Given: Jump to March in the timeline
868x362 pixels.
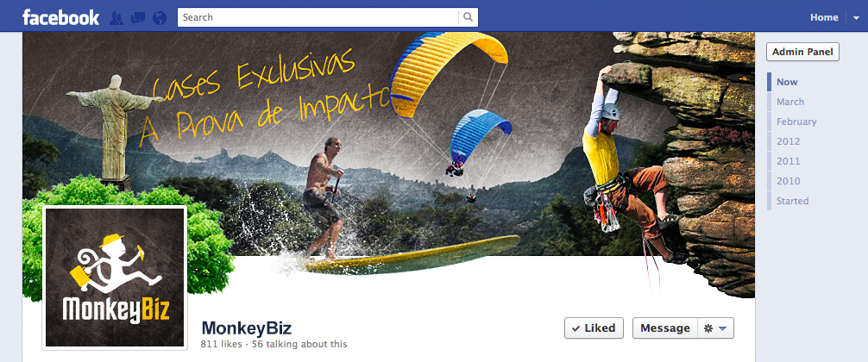Looking at the screenshot, I should click(790, 102).
